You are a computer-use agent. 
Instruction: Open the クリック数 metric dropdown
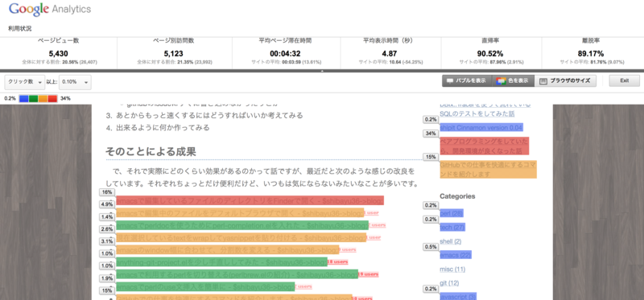coord(25,82)
